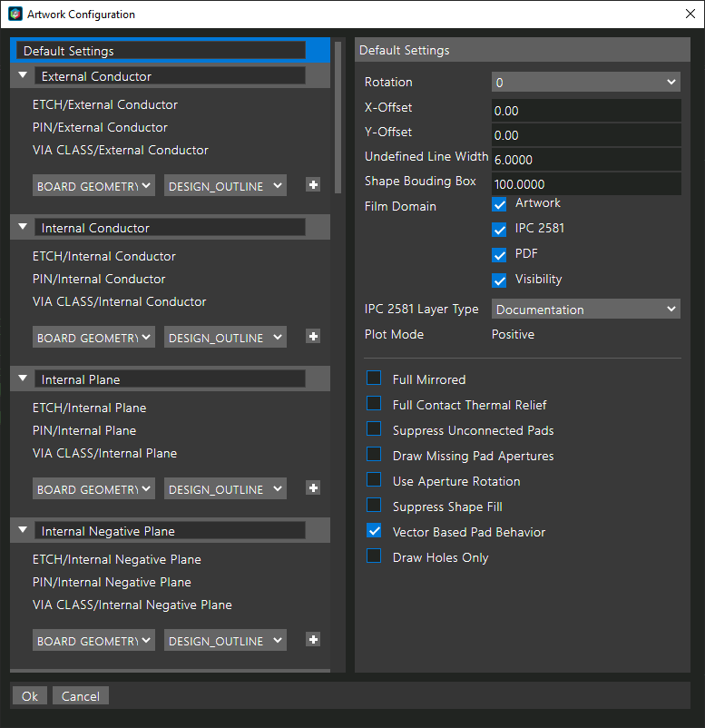Enable Suppress Unconnected Pads
This screenshot has width=705, height=728.
pyautogui.click(x=374, y=428)
